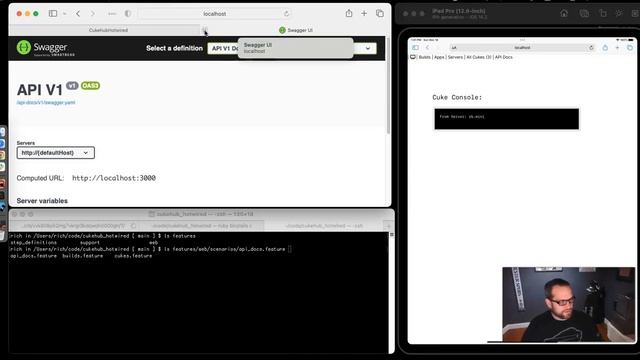Select the ruby Terminal tab
The image size is (640, 360).
pos(201,226)
